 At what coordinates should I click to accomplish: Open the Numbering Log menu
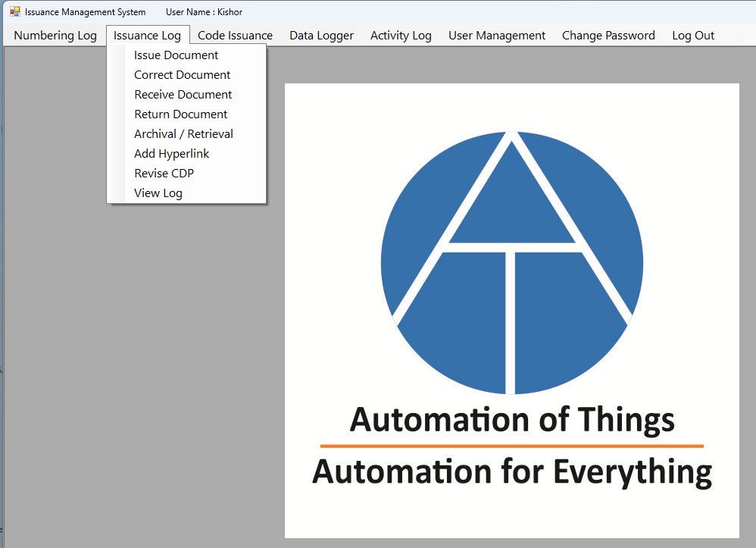click(x=55, y=35)
